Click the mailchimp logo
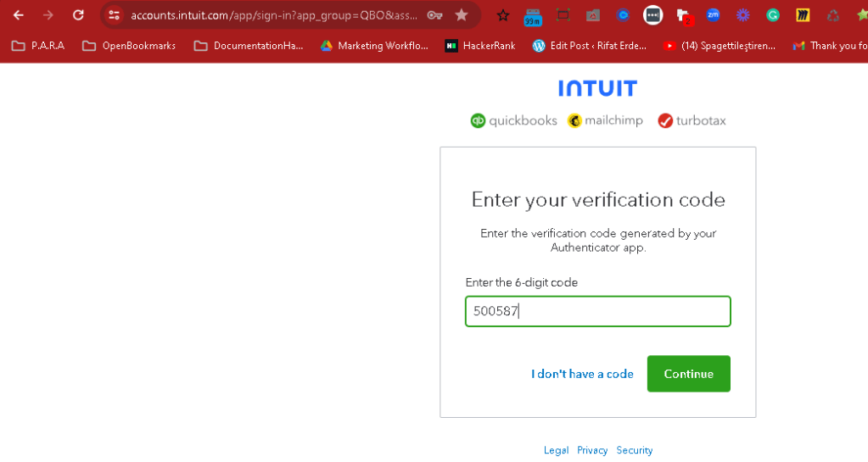Image resolution: width=868 pixels, height=462 pixels. (605, 120)
